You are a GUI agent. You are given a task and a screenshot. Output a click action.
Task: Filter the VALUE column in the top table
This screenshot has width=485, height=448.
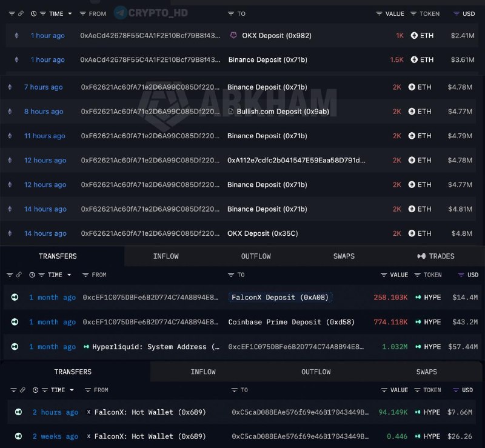coord(379,13)
